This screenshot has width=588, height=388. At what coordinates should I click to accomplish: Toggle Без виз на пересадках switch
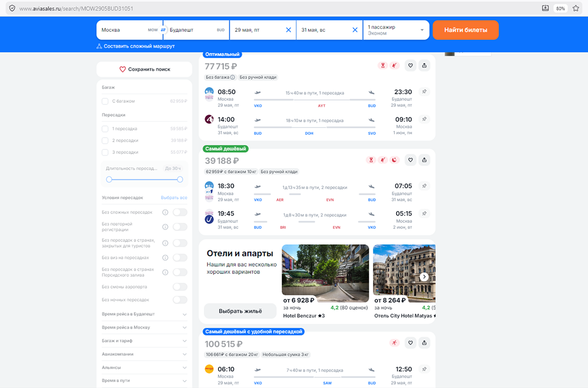(180, 258)
